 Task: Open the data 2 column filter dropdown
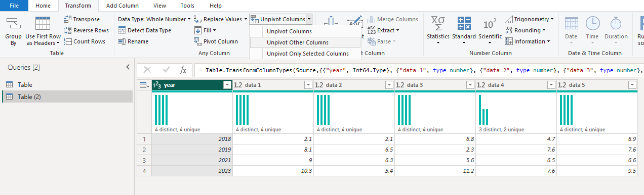(x=389, y=85)
